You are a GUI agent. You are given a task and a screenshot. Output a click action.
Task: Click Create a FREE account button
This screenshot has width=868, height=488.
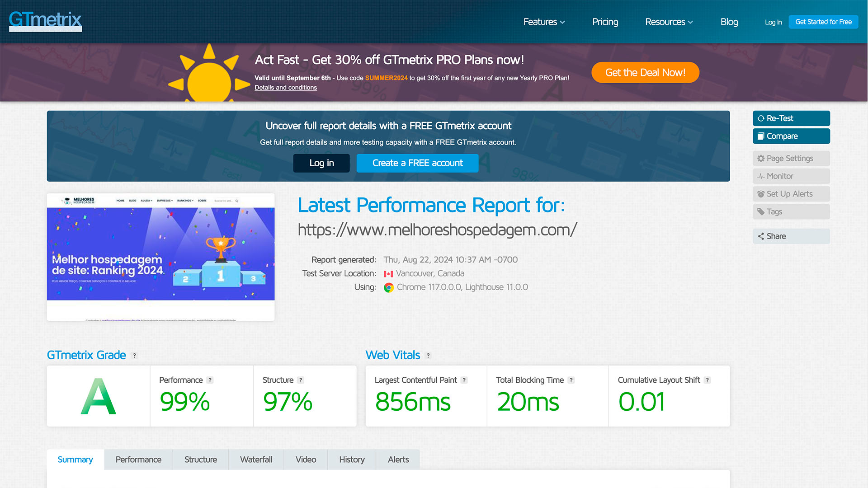point(417,163)
